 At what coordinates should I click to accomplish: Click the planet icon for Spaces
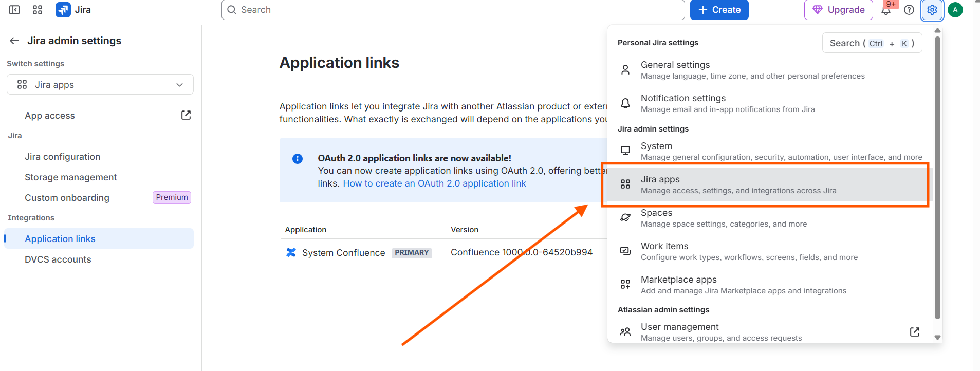[625, 217]
